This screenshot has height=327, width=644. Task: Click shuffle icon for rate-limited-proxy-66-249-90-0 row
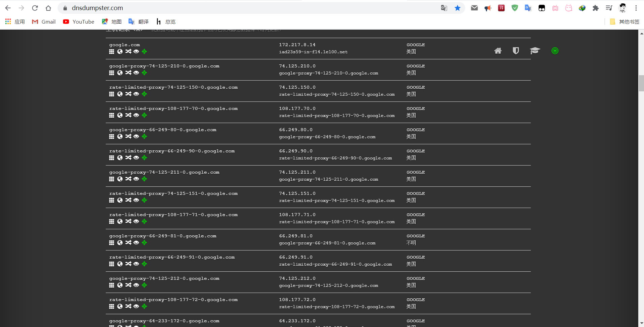[x=128, y=158]
